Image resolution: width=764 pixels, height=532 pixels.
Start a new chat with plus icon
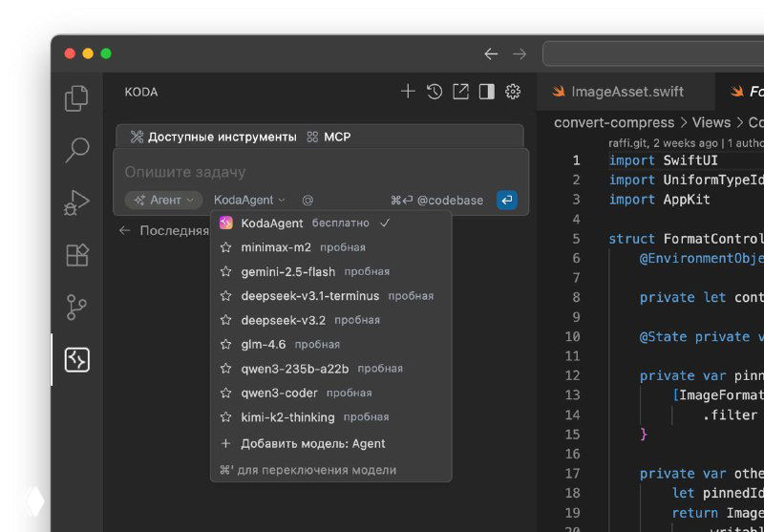pos(408,92)
